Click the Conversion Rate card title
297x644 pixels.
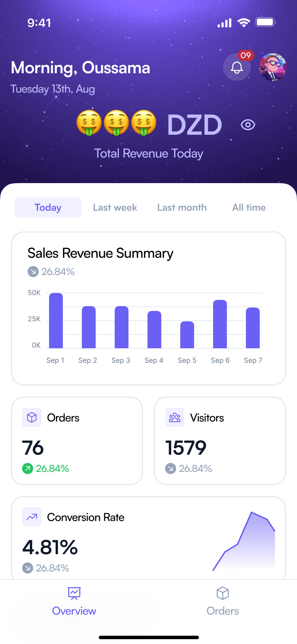click(86, 517)
